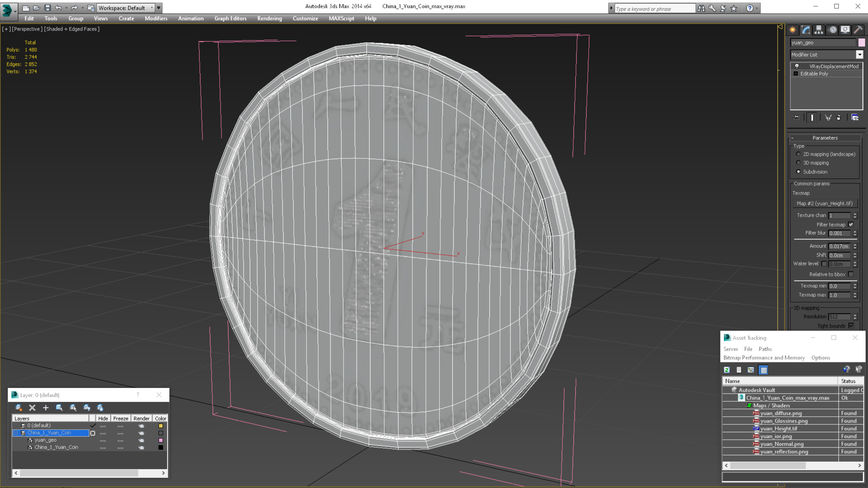The height and width of the screenshot is (488, 868).
Task: Redo the last action
Action: click(74, 8)
